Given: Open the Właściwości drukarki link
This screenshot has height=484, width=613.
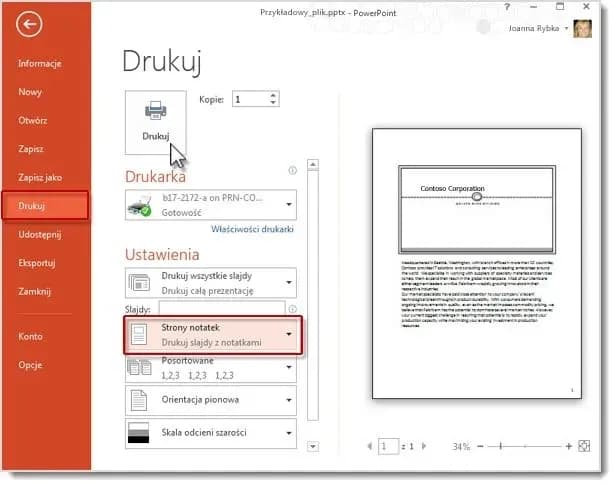Looking at the screenshot, I should click(x=252, y=230).
